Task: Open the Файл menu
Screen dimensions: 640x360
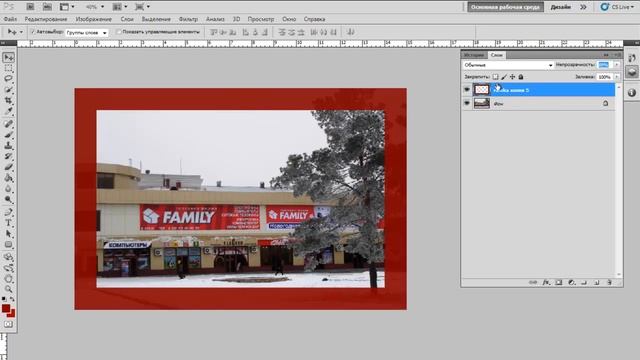Action: point(10,19)
